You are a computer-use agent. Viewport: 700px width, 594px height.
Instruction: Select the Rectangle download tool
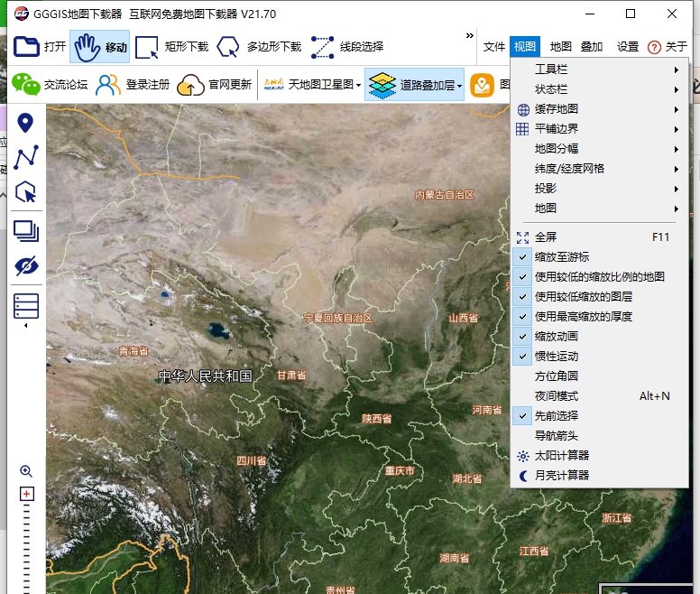pos(147,47)
